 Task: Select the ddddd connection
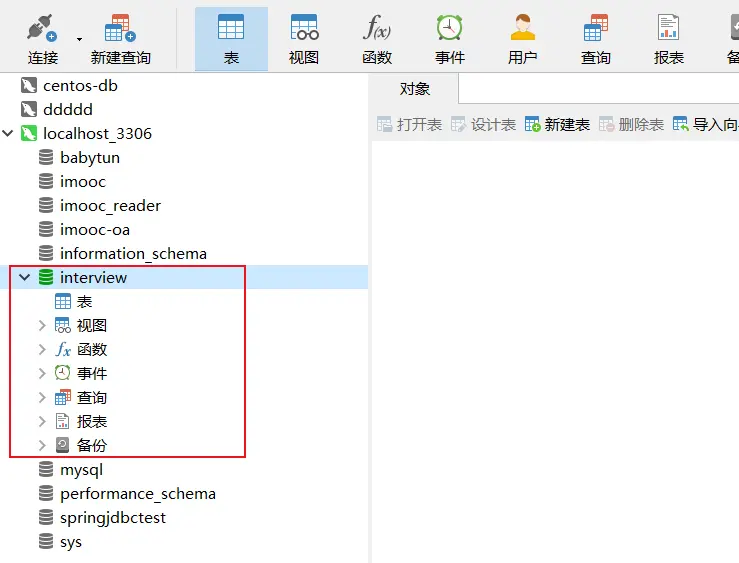(68, 110)
